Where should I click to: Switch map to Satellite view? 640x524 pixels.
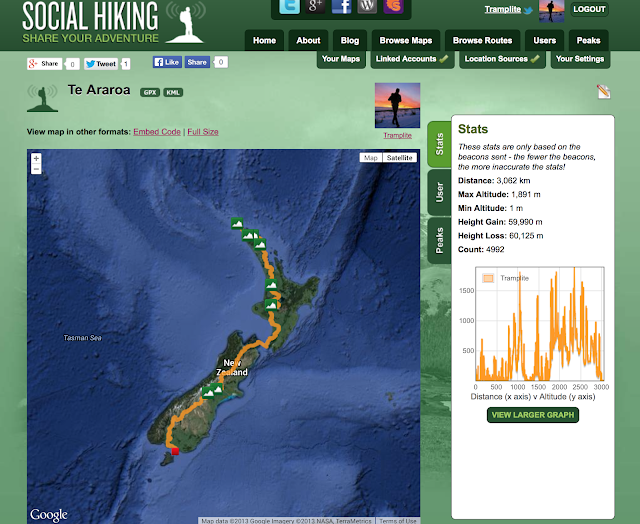pyautogui.click(x=400, y=158)
